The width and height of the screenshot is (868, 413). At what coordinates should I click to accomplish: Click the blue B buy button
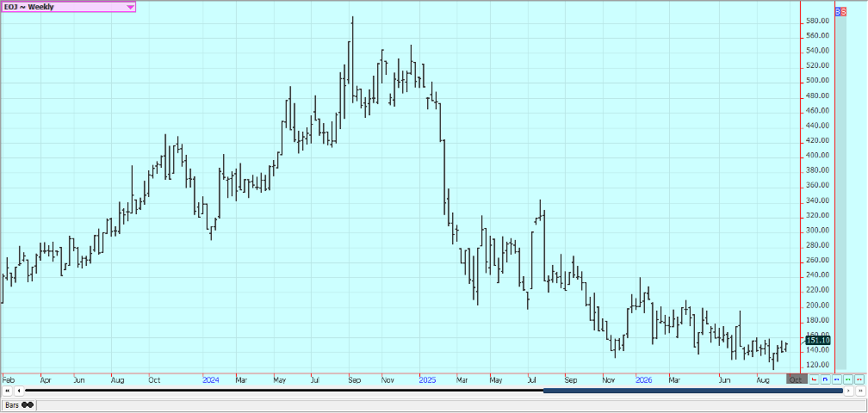tap(838, 11)
